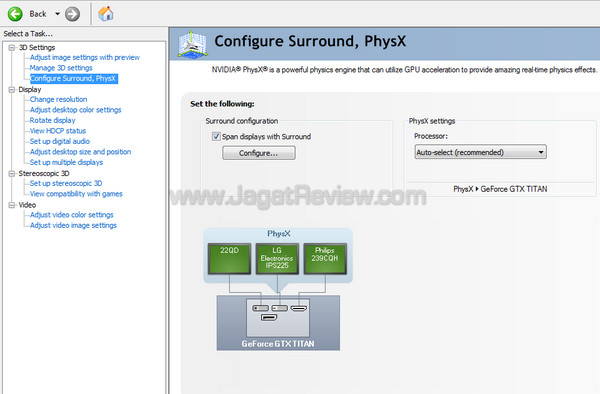Select the LG Electronics IPS225 monitor thumbnail
The image size is (600, 394).
coord(277,259)
